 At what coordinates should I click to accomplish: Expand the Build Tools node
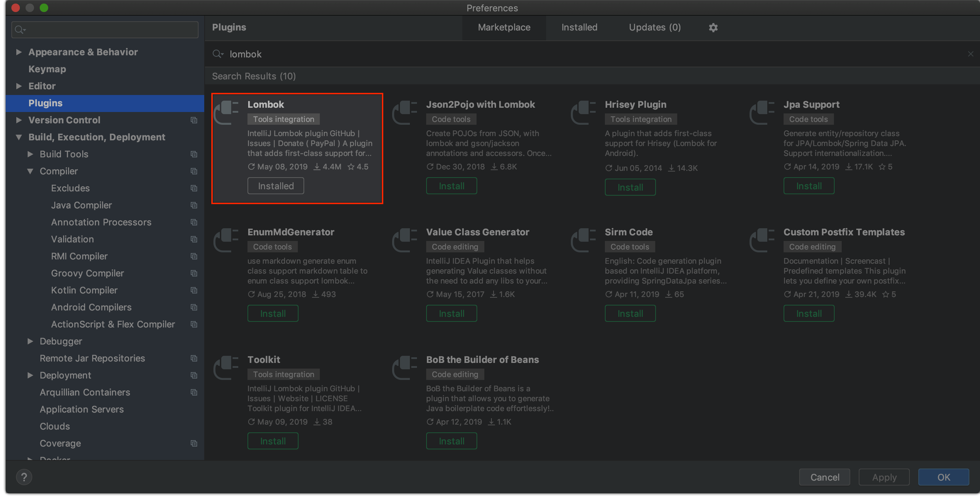(x=30, y=154)
